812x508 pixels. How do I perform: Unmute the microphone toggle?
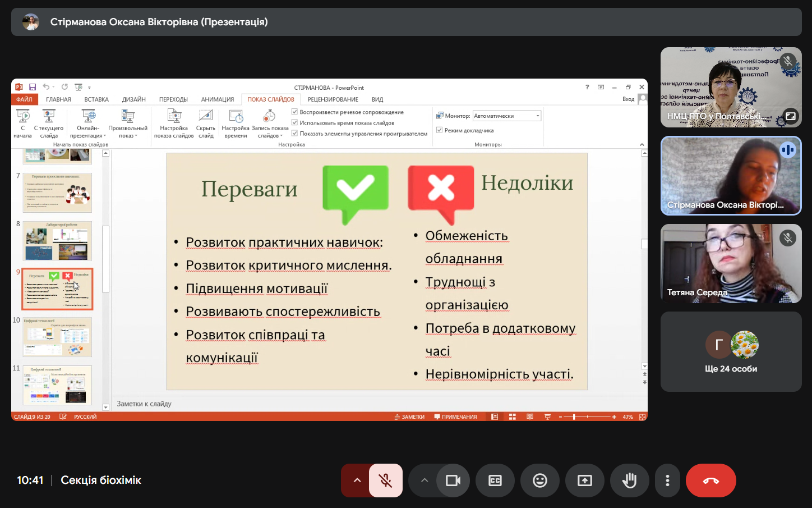point(385,480)
